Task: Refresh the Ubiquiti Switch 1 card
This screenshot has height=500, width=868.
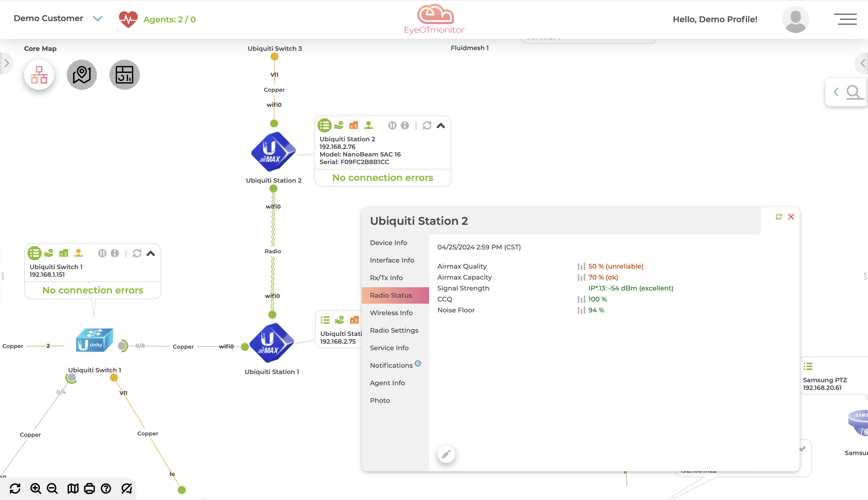Action: coord(137,253)
